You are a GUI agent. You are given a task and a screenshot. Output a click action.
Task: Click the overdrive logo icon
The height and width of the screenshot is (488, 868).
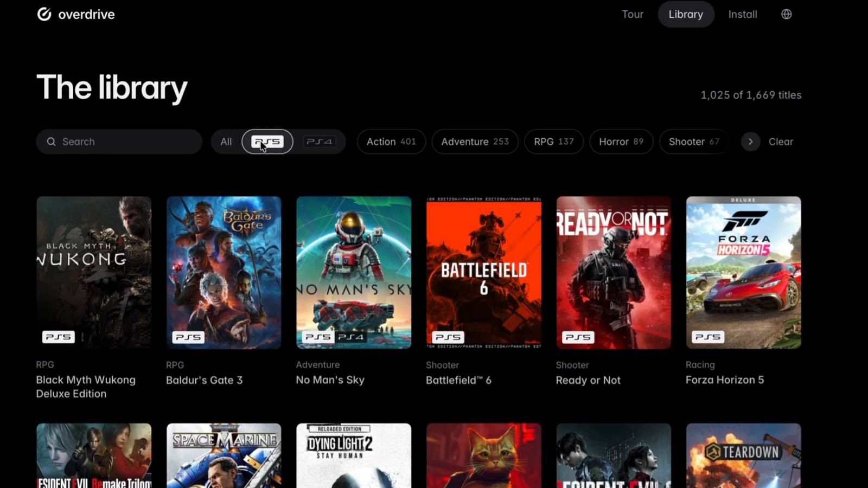44,14
